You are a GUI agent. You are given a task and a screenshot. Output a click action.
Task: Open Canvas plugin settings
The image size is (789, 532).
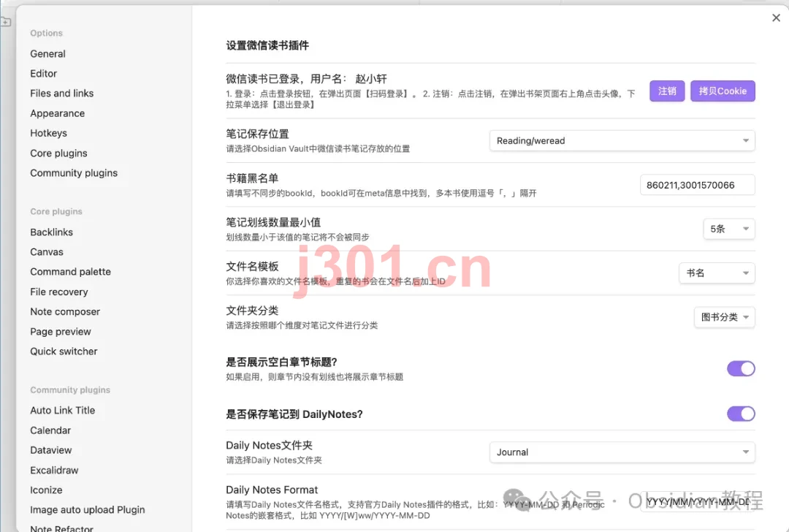(x=47, y=251)
